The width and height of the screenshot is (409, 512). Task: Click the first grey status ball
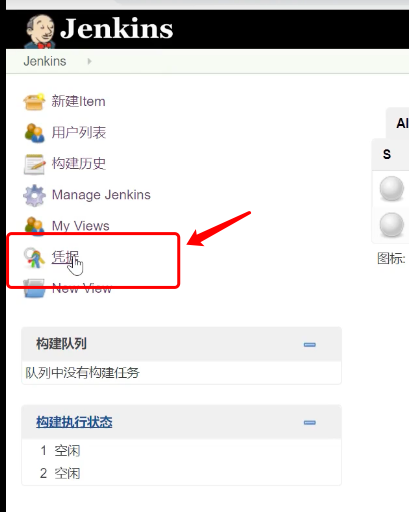(x=392, y=189)
